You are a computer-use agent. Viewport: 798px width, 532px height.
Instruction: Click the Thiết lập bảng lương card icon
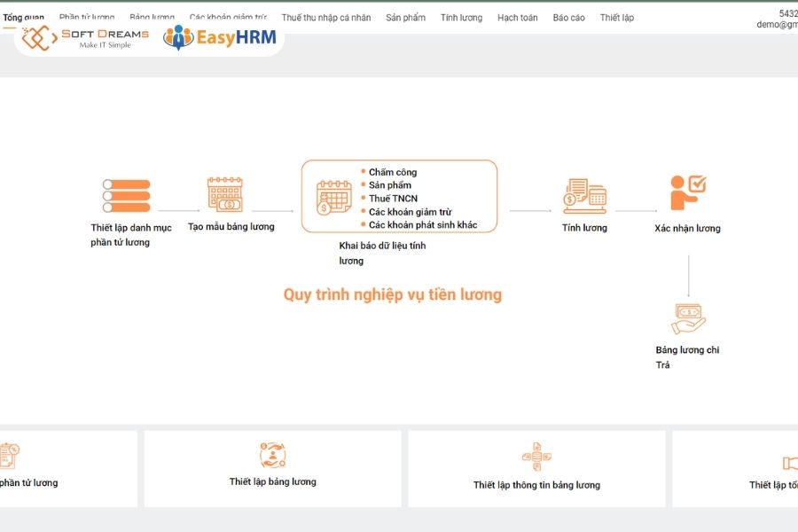[x=273, y=455]
